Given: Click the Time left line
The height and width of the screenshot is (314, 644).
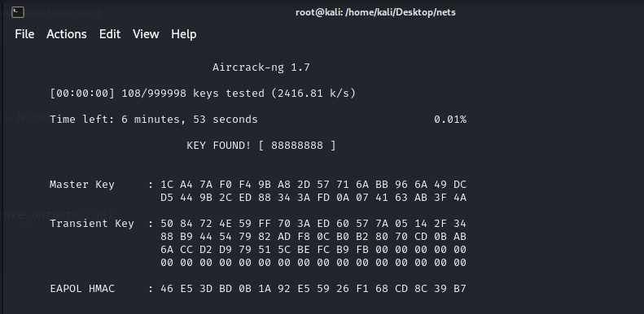Looking at the screenshot, I should (154, 120).
